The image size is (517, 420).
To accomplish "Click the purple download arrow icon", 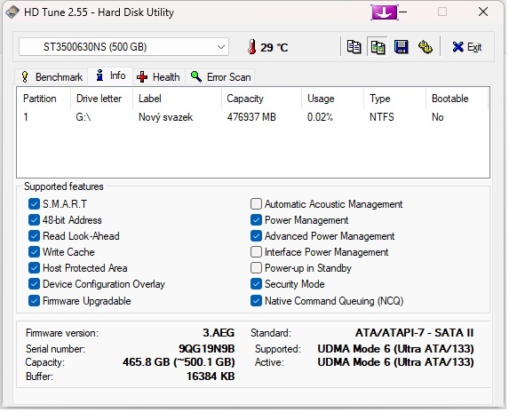I will pyautogui.click(x=385, y=12).
